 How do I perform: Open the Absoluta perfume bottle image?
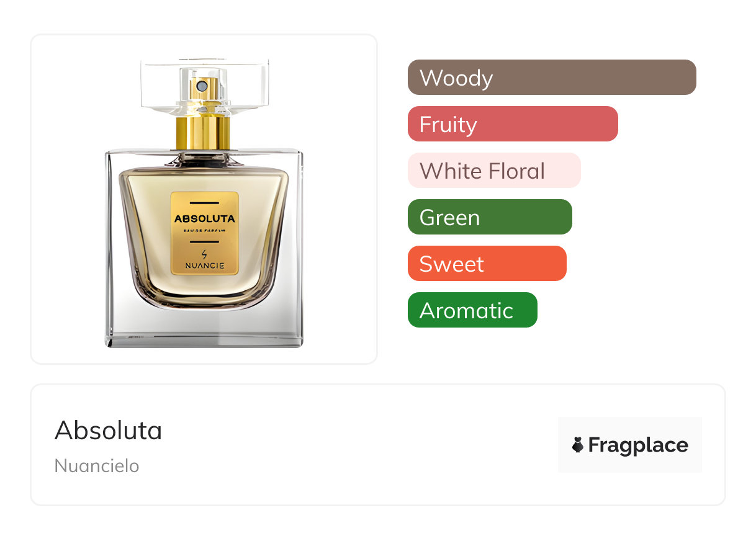(204, 199)
